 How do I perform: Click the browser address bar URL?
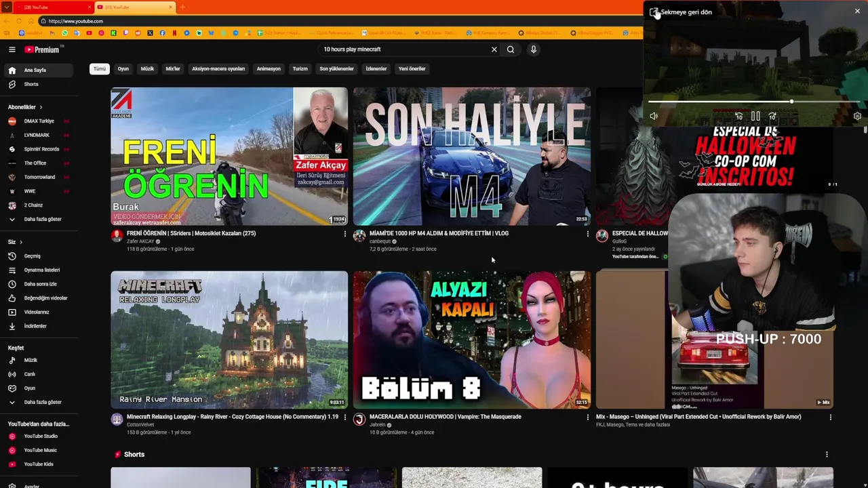[x=76, y=21]
